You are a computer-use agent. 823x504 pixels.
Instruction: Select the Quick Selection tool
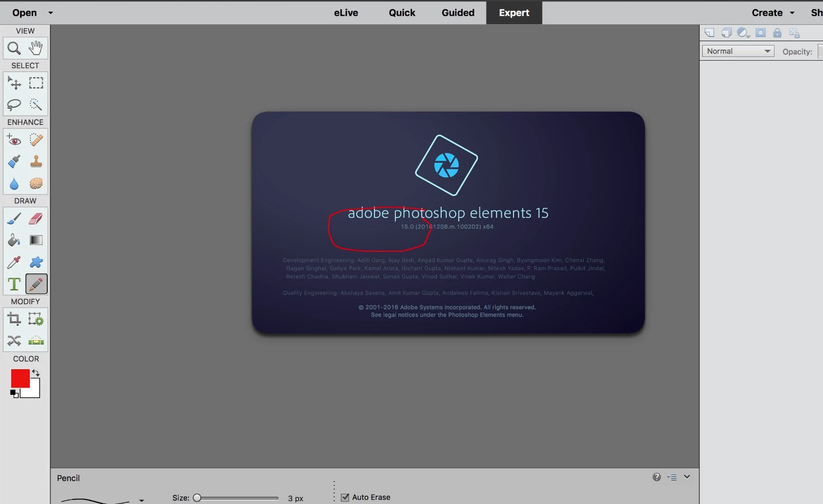point(36,105)
